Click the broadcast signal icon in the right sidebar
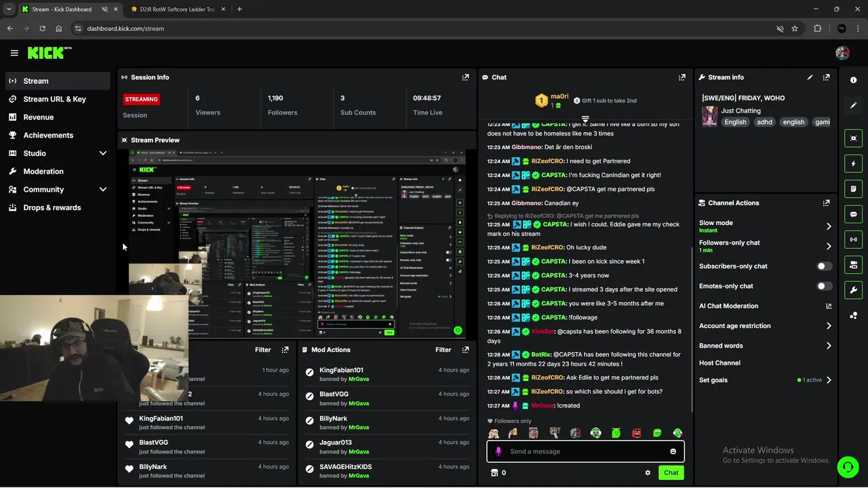Viewport: 868px width, 488px height. (x=853, y=239)
